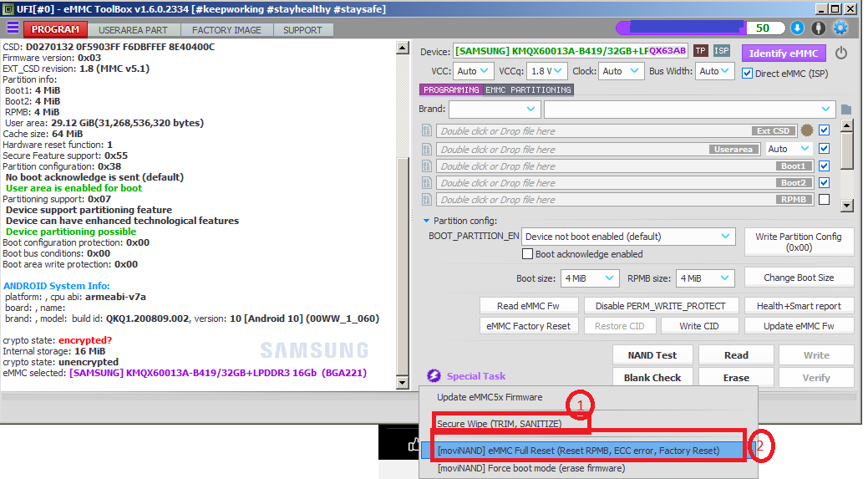Open the VCC dropdown
The width and height of the screenshot is (868, 479).
click(473, 71)
